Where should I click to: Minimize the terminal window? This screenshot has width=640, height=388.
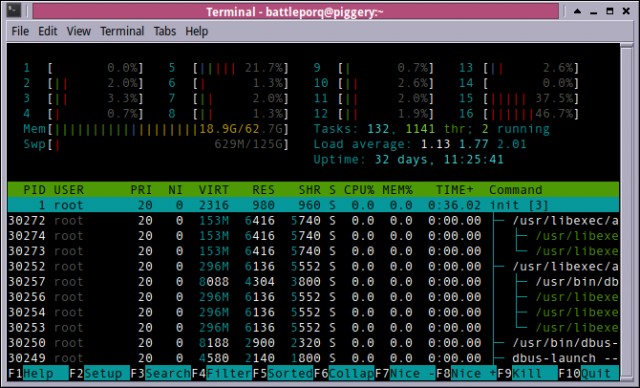[x=593, y=11]
